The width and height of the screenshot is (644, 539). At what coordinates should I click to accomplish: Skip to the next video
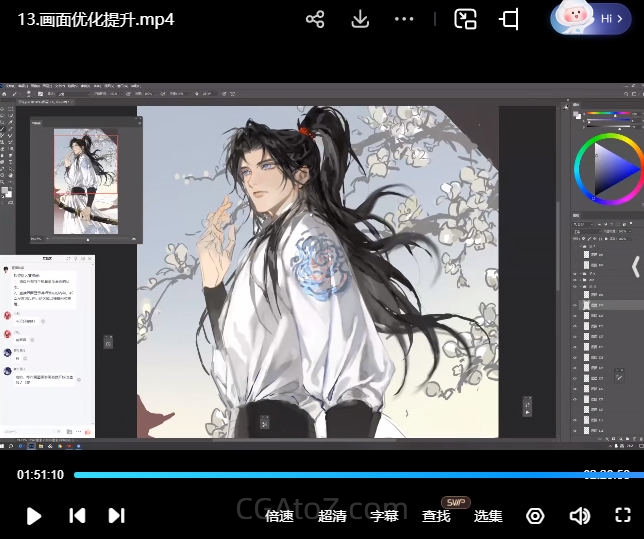pyautogui.click(x=116, y=516)
